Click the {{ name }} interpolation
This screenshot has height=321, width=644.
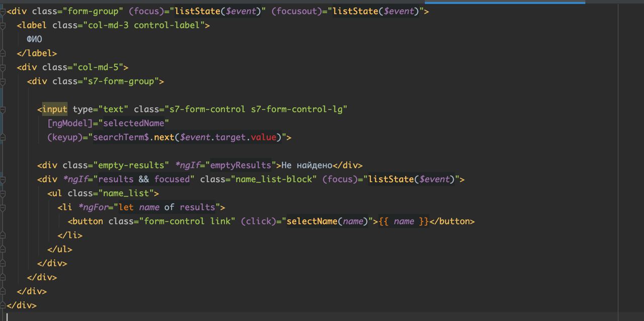coord(404,221)
